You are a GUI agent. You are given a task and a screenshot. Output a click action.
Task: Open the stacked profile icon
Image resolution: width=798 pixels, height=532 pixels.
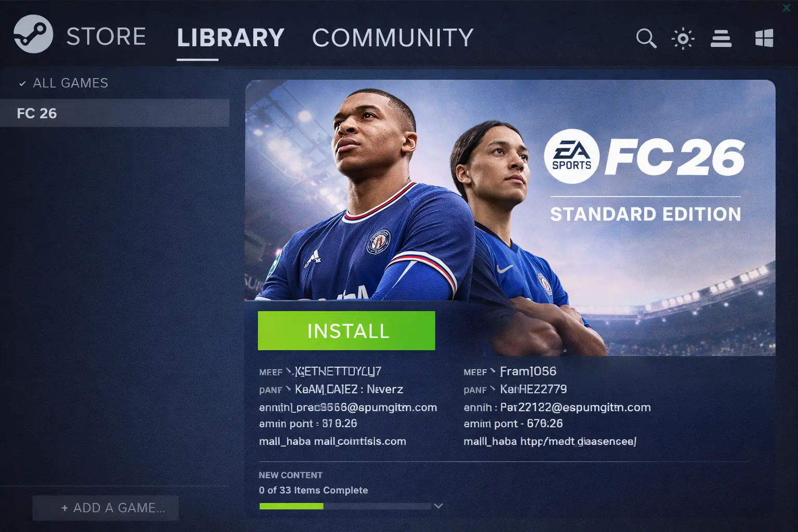coord(721,38)
